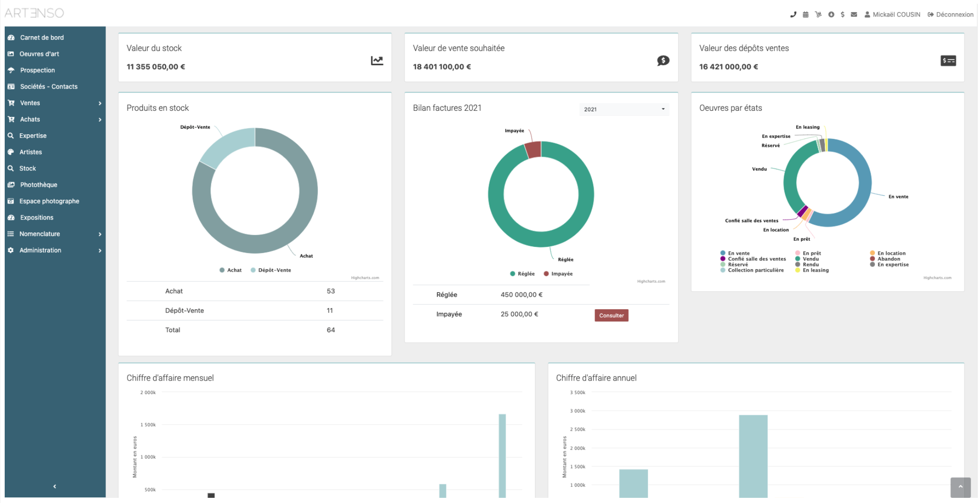Open Artistes in the sidebar
980x503 pixels.
point(55,152)
